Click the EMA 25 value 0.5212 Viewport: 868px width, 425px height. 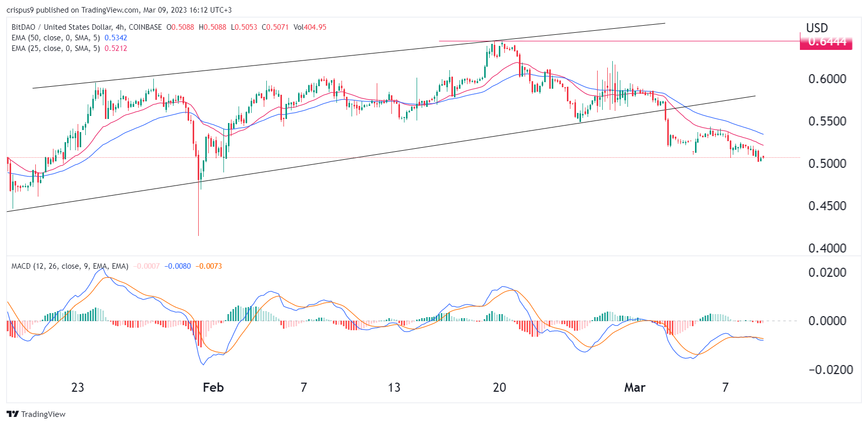click(116, 48)
